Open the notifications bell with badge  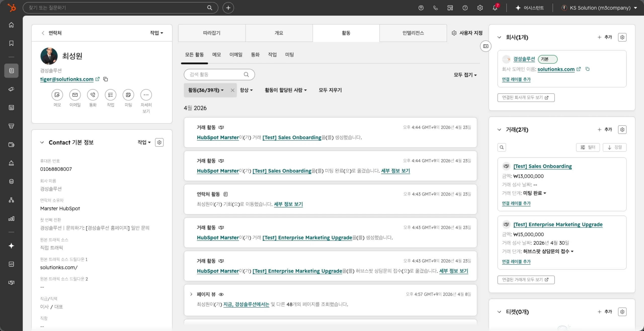pos(495,7)
